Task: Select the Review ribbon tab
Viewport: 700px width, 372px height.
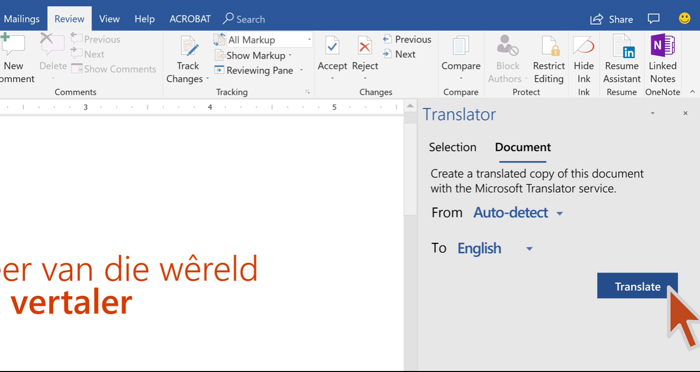Action: [x=69, y=19]
